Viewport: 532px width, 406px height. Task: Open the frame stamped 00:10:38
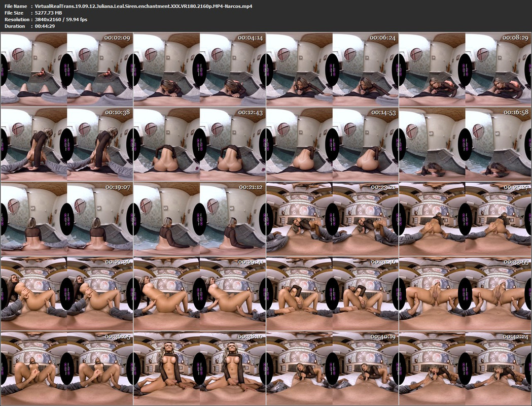(x=66, y=144)
